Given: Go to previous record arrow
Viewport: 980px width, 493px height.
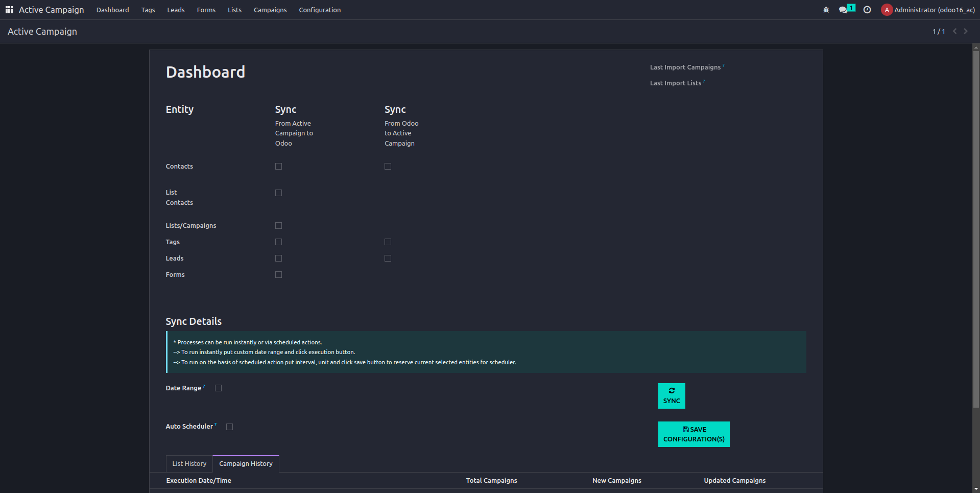Looking at the screenshot, I should click(x=954, y=31).
